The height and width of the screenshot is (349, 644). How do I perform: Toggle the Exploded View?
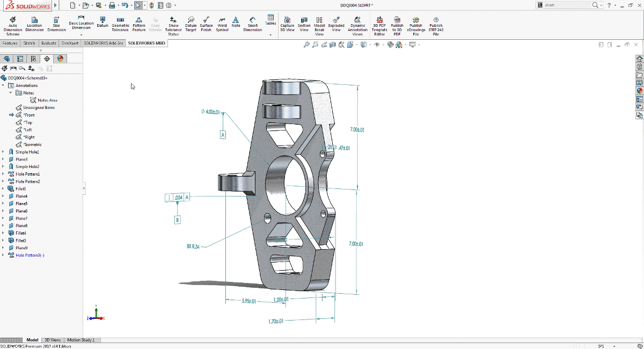pos(336,24)
